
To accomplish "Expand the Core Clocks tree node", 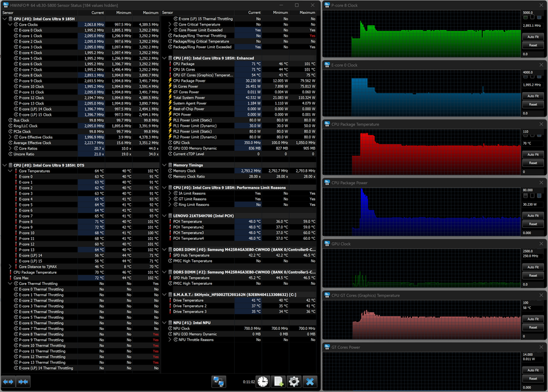I will coord(10,24).
